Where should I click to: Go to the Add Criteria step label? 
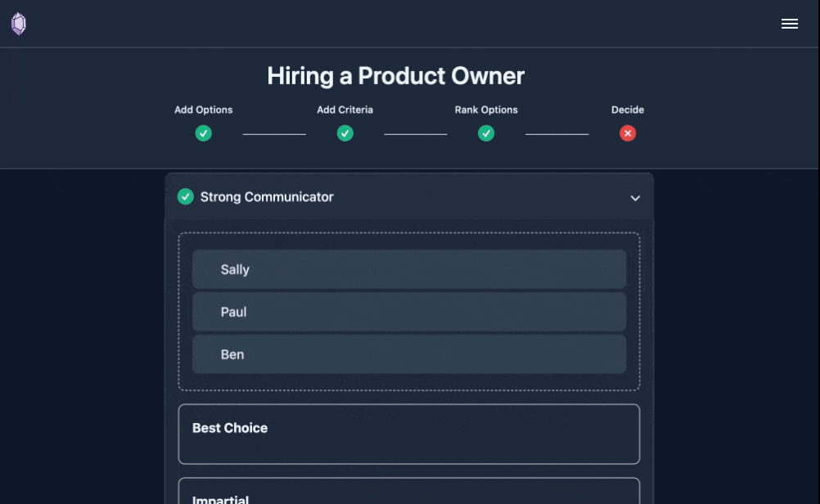click(345, 110)
